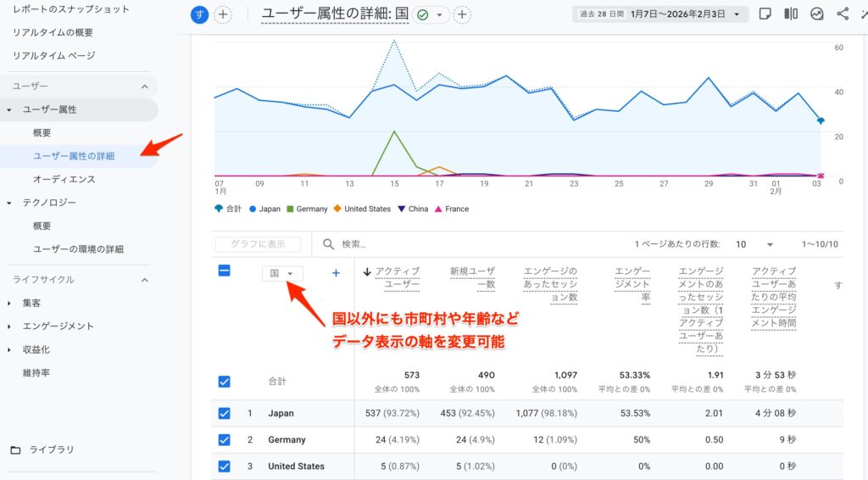Open the Insights icon in toolbar
The height and width of the screenshot is (480, 868).
point(816,14)
